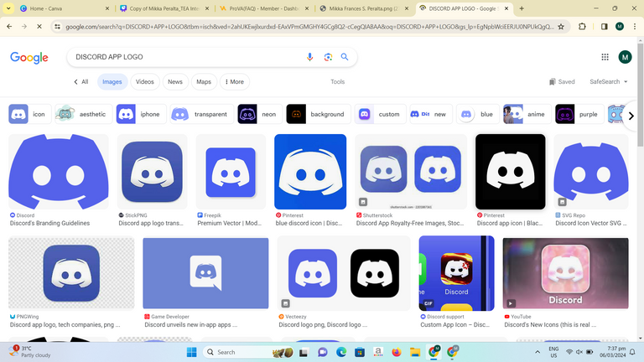Open File Explorer from the taskbar
644x362 pixels.
415,352
